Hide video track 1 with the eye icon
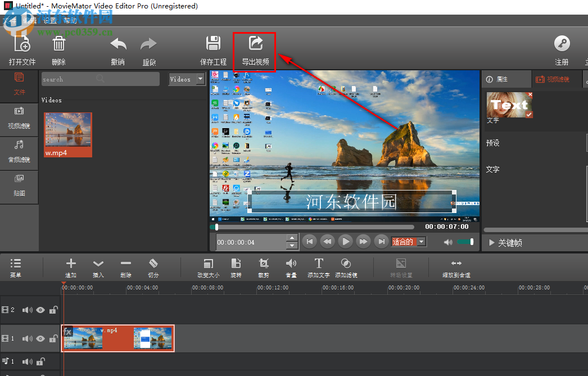 (x=40, y=338)
